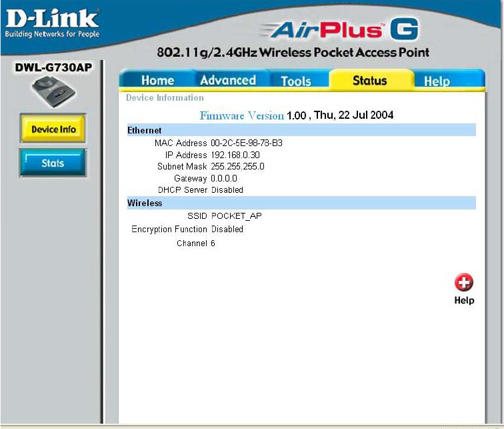Click Building Networks for People tagline

[52, 34]
